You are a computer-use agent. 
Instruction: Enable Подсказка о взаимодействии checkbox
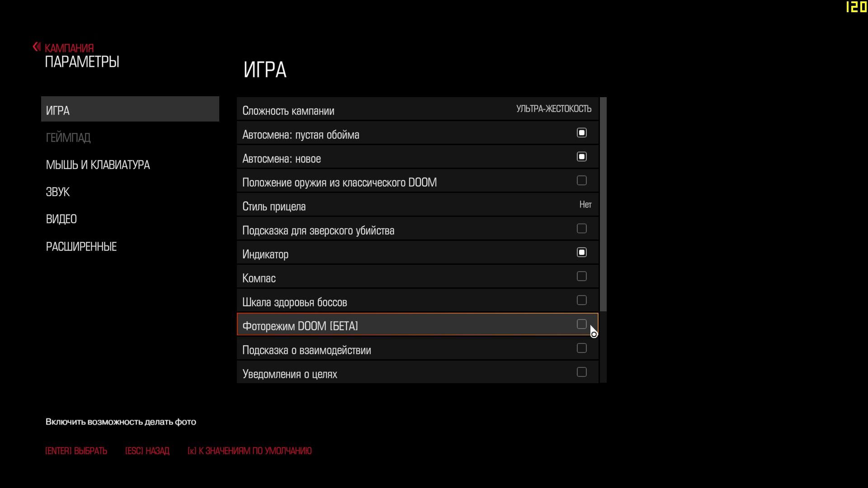582,348
